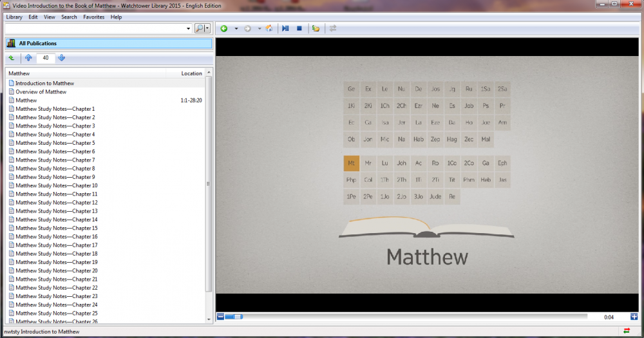Click the chapter number field showing 40
Screen dimensions: 644x338
click(x=45, y=58)
